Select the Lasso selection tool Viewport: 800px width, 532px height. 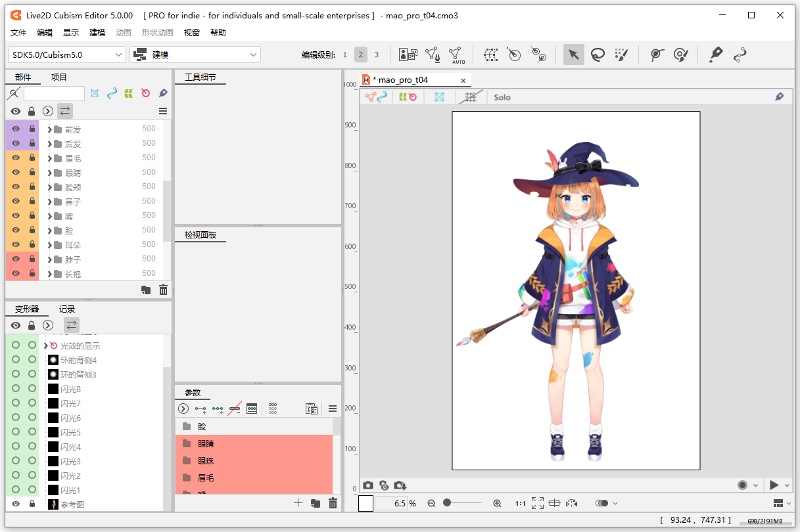coord(598,55)
